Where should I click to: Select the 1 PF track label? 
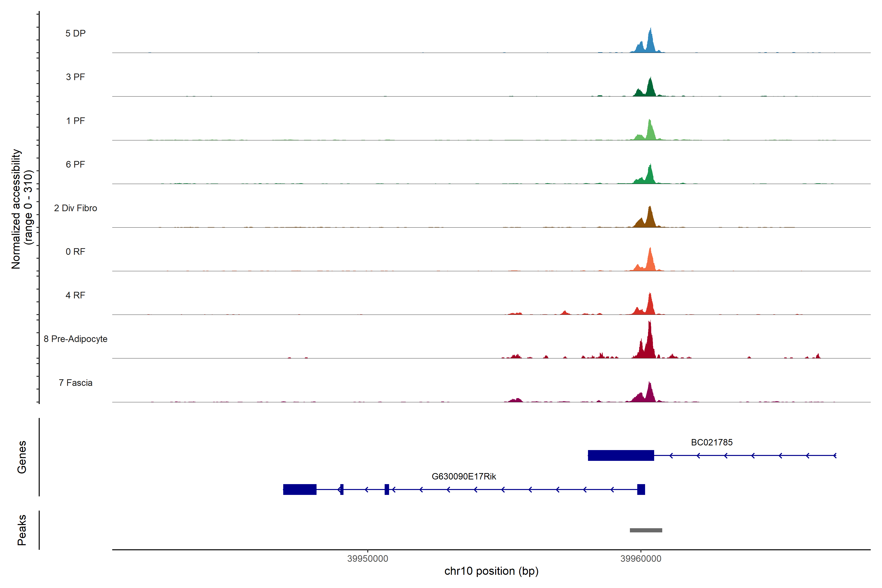(x=75, y=121)
